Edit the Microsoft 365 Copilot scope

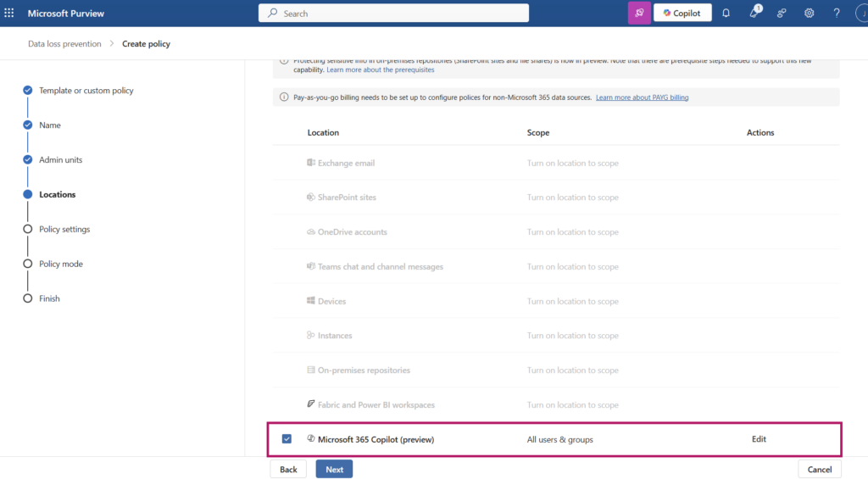tap(759, 439)
